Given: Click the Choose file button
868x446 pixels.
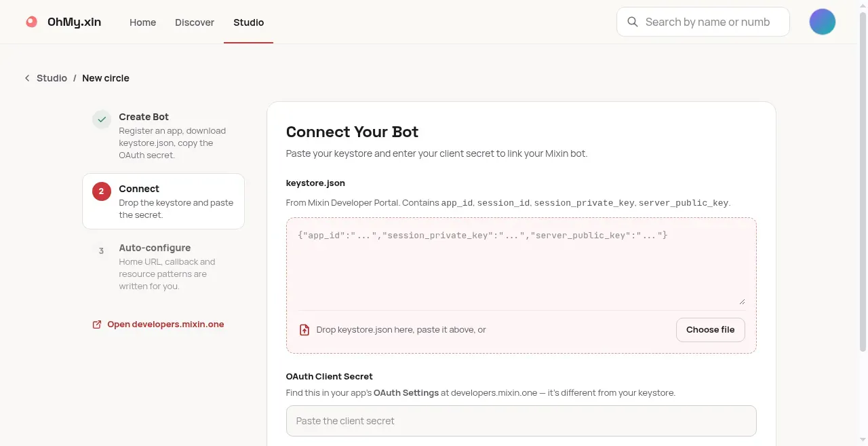Looking at the screenshot, I should click(x=711, y=330).
